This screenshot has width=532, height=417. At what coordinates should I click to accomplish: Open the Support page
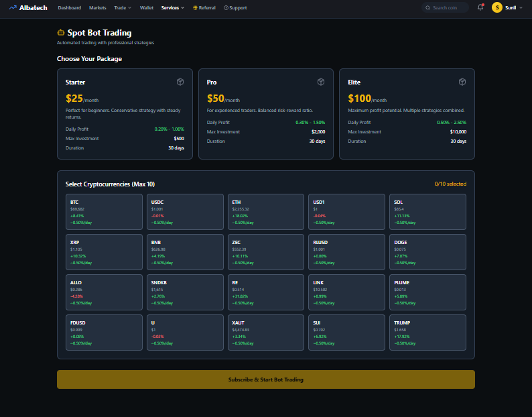tap(235, 7)
